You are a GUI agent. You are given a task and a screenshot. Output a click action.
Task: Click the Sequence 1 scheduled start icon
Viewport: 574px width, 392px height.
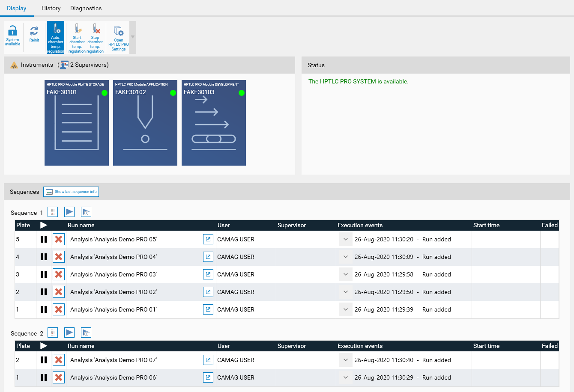(x=86, y=212)
